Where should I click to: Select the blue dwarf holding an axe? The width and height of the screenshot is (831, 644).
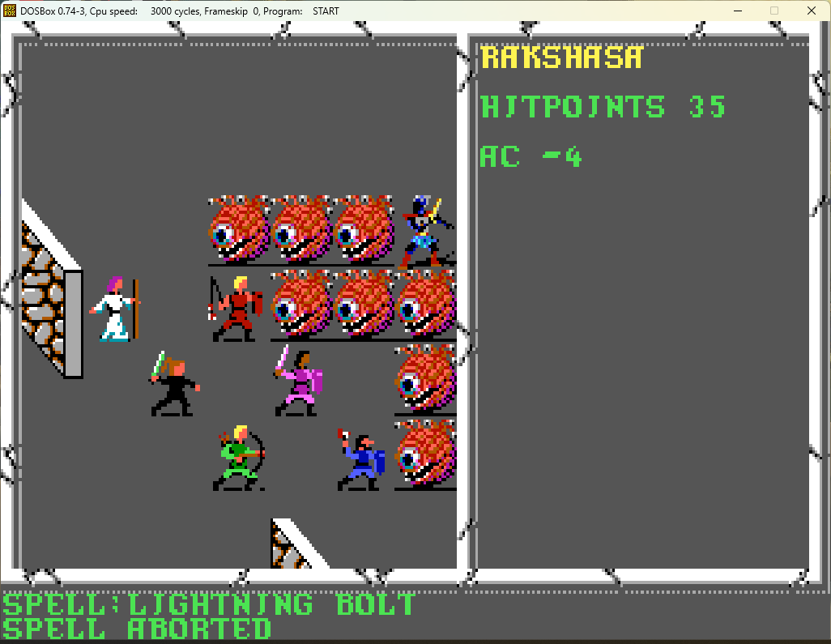[x=361, y=459]
